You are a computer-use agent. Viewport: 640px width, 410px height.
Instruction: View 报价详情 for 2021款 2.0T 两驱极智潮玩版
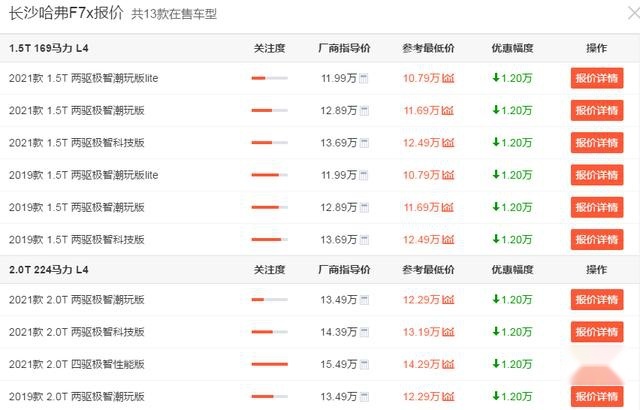tap(597, 299)
